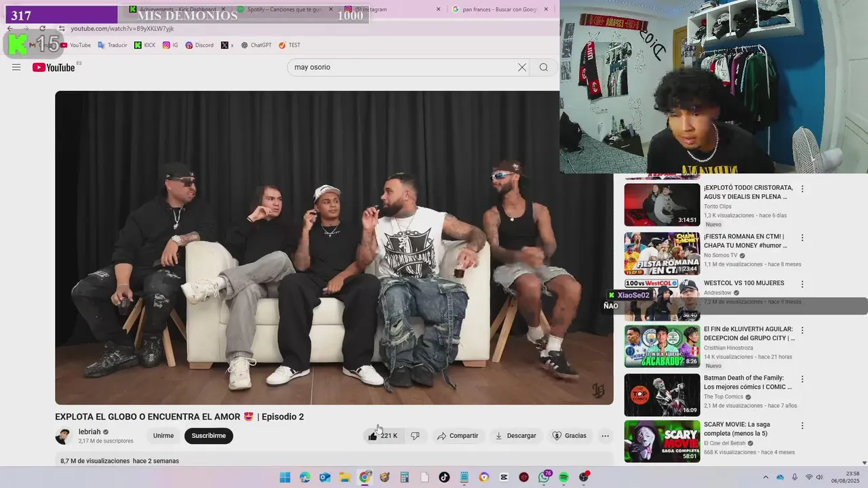Show hidden system tray icons

click(766, 477)
